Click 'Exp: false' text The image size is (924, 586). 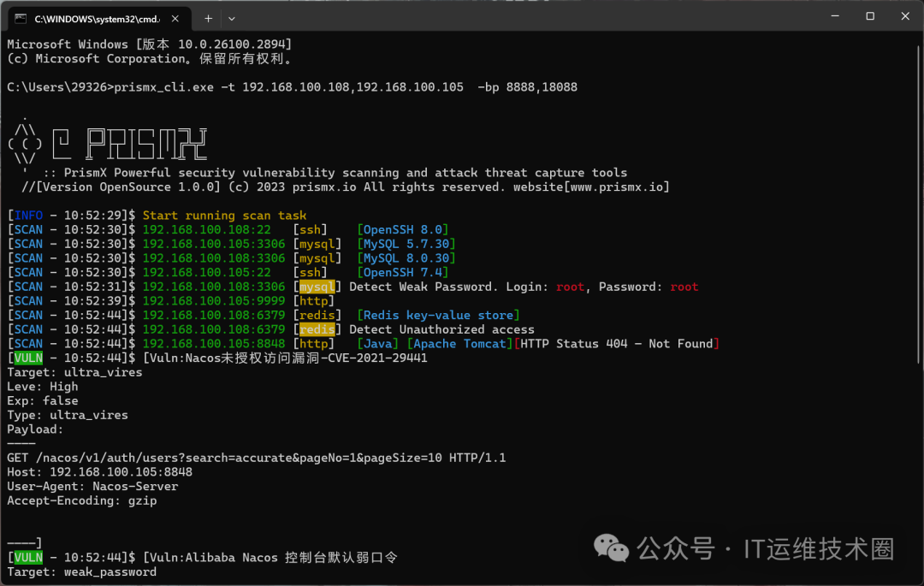pyautogui.click(x=43, y=401)
